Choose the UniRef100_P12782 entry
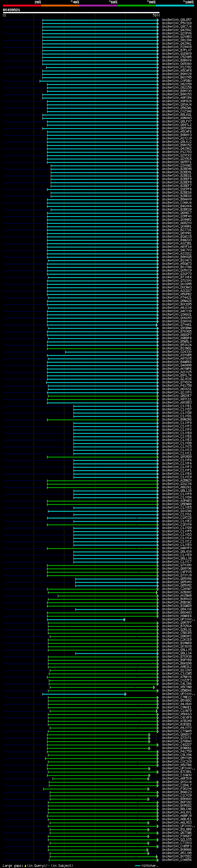 click(x=176, y=67)
